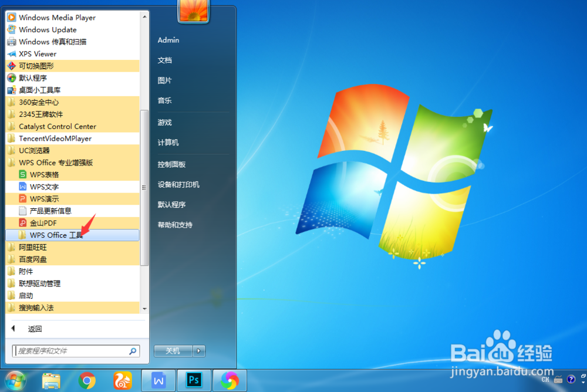The height and width of the screenshot is (392, 587).
Task: Click the user account picture
Action: point(194,10)
